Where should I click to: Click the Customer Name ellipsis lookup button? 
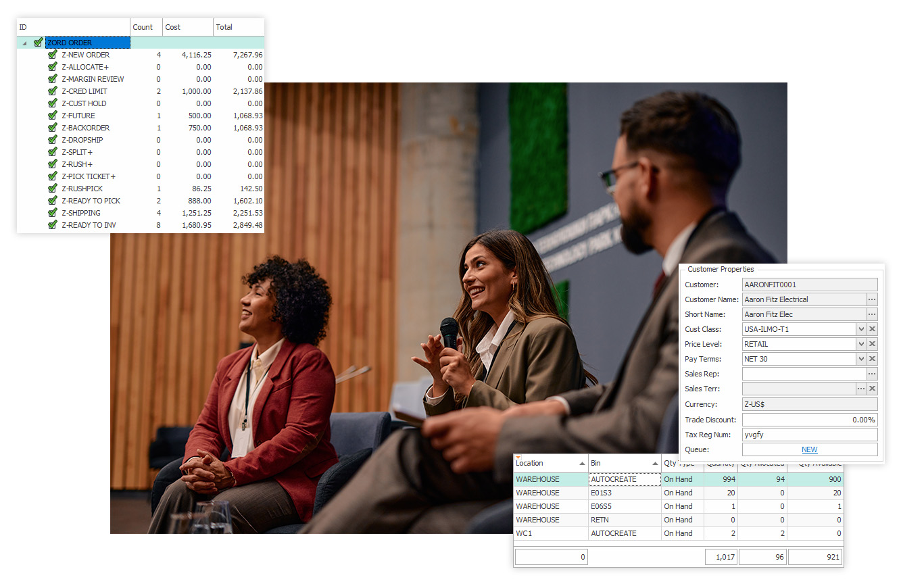tap(872, 299)
